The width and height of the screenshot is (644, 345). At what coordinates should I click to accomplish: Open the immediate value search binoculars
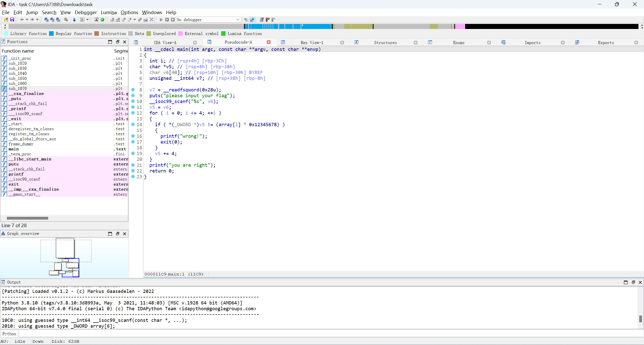(46, 20)
